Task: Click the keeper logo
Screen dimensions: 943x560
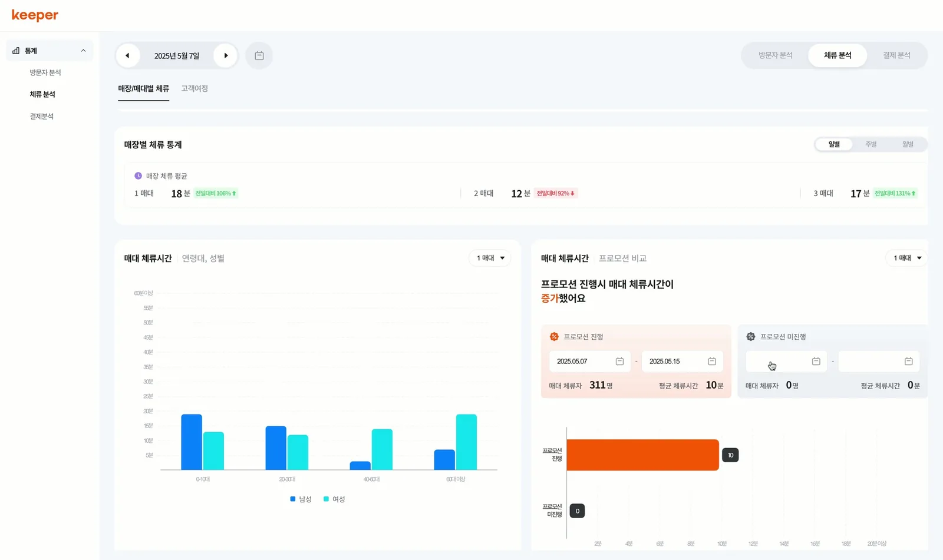Action: point(35,15)
